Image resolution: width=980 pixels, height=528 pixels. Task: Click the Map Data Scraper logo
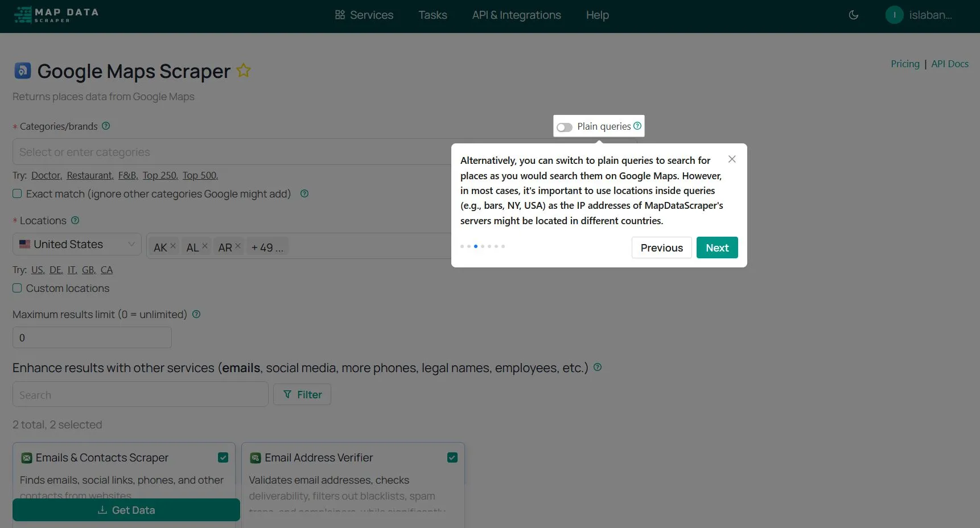point(56,15)
